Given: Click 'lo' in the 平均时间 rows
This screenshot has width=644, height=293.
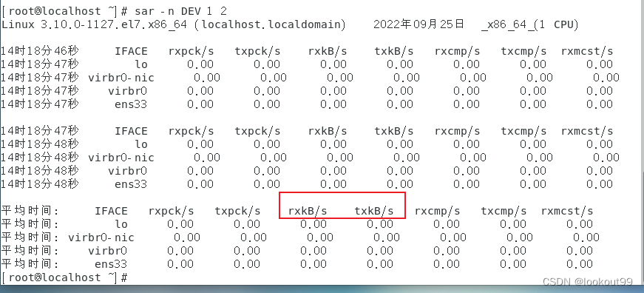Looking at the screenshot, I should [121, 224].
